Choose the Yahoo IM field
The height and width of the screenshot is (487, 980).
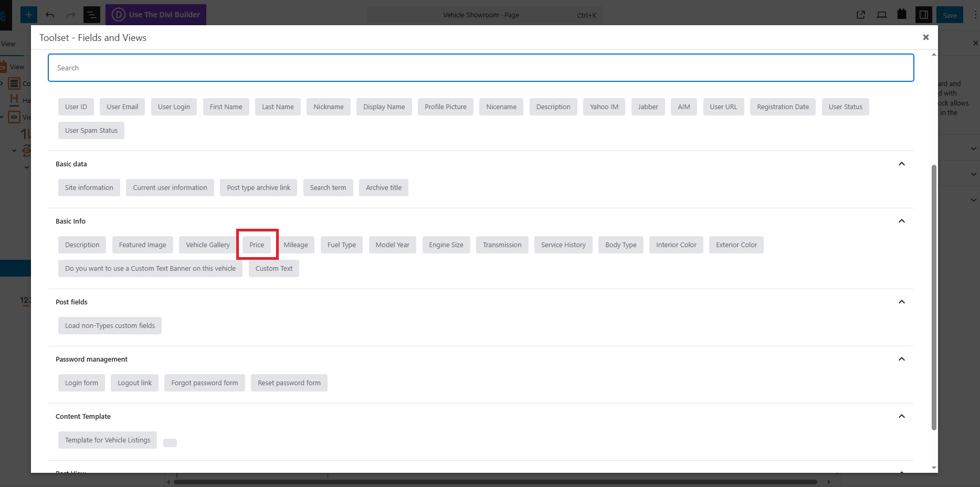(604, 107)
